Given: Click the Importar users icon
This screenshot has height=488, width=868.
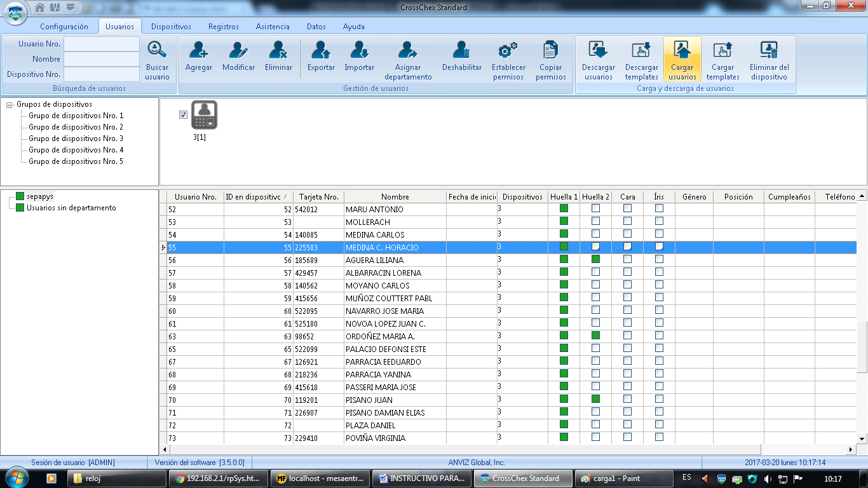Looking at the screenshot, I should pyautogui.click(x=359, y=50).
